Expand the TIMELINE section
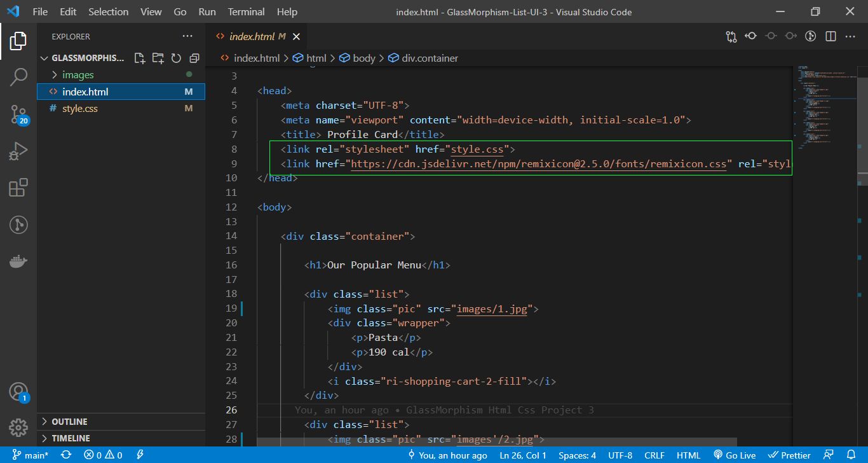The height and width of the screenshot is (463, 868). (x=121, y=438)
